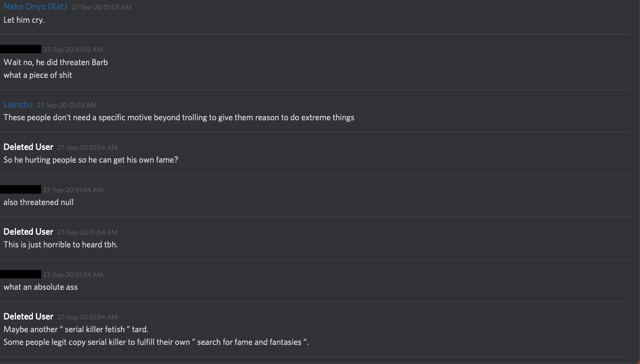Click Lainchu's message about trolling motives

coord(179,118)
